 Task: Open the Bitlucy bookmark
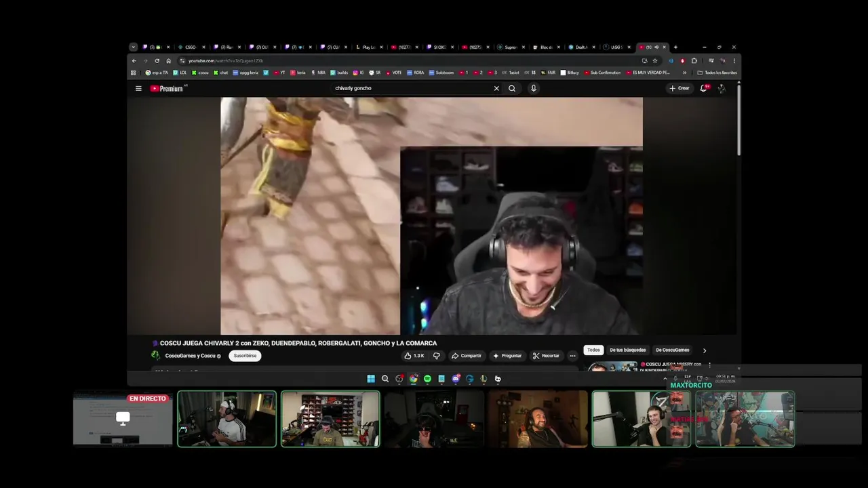[x=570, y=73]
